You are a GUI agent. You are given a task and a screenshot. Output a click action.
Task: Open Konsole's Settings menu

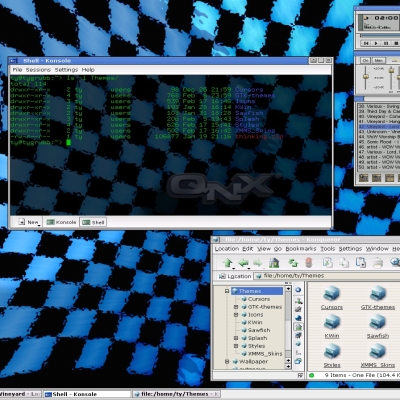pyautogui.click(x=66, y=70)
